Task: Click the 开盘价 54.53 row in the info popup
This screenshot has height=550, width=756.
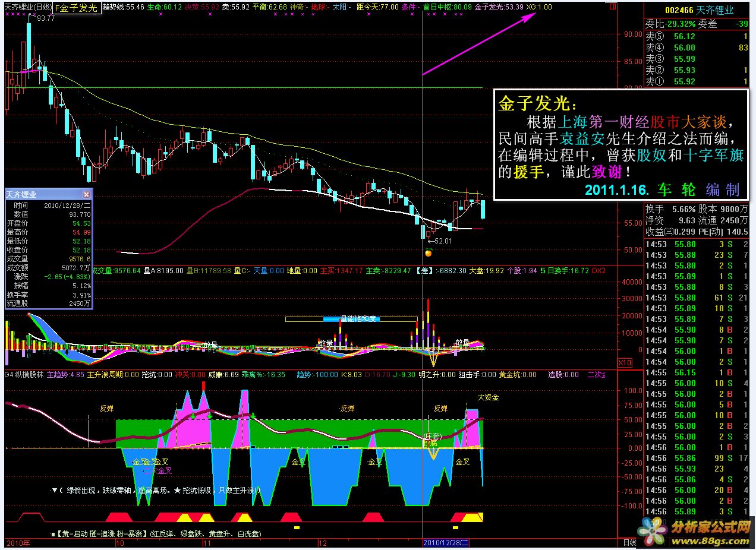Action: [49, 223]
